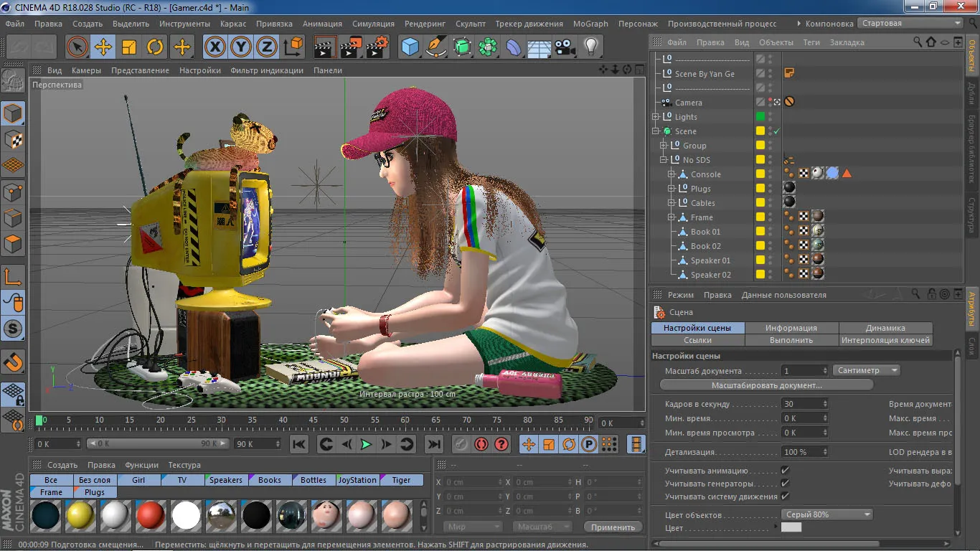Open the 'Серый 80%' object color dropdown
This screenshot has height=551, width=980.
coord(826,514)
